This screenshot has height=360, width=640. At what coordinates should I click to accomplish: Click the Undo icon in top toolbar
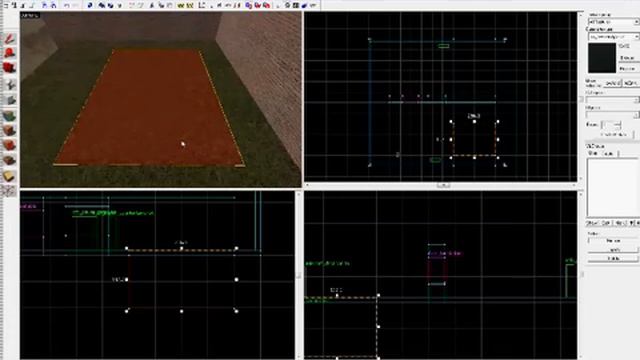click(x=67, y=5)
